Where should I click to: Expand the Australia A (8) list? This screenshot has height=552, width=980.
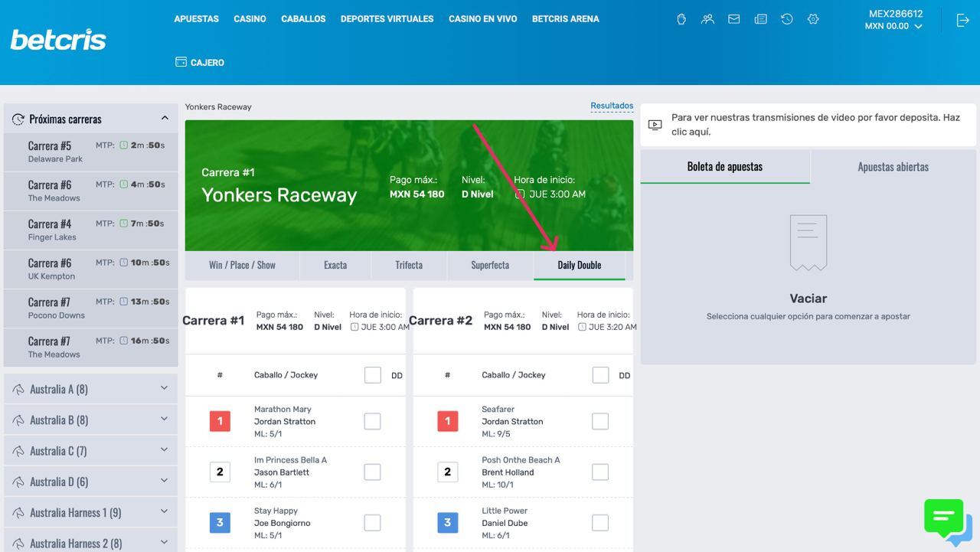pos(164,388)
